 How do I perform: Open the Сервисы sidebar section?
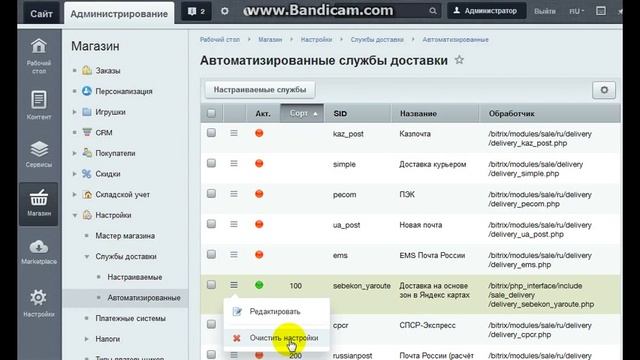click(x=39, y=154)
